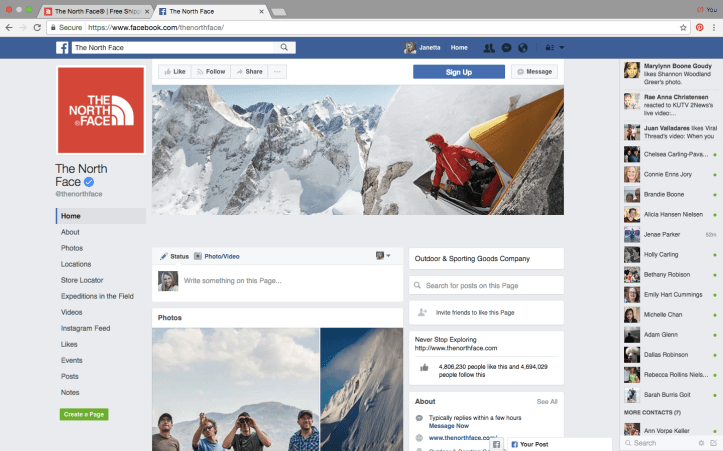Open the account menu dropdown arrow

tap(562, 47)
